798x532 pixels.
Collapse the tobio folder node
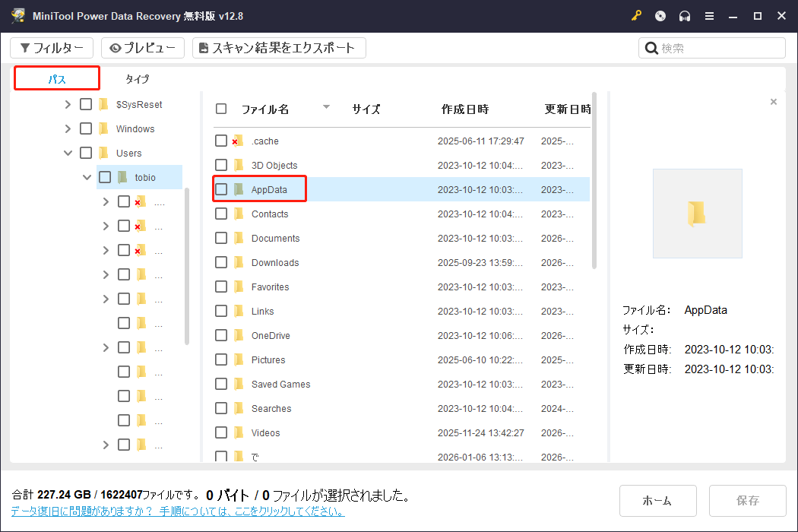[87, 176]
